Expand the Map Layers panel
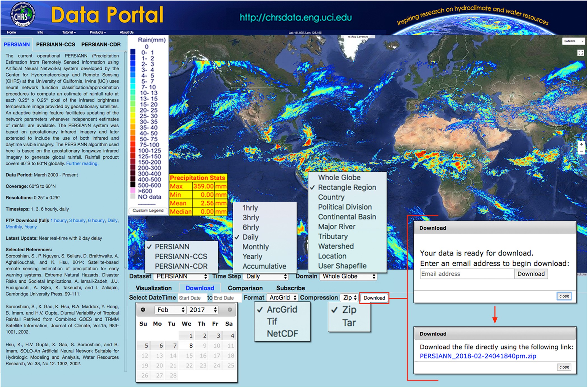Viewport: 588px width, 388px height. (x=358, y=37)
